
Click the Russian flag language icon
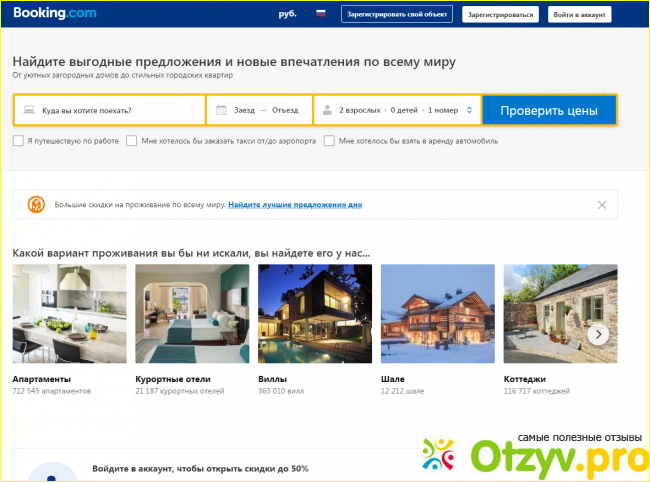pos(321,14)
